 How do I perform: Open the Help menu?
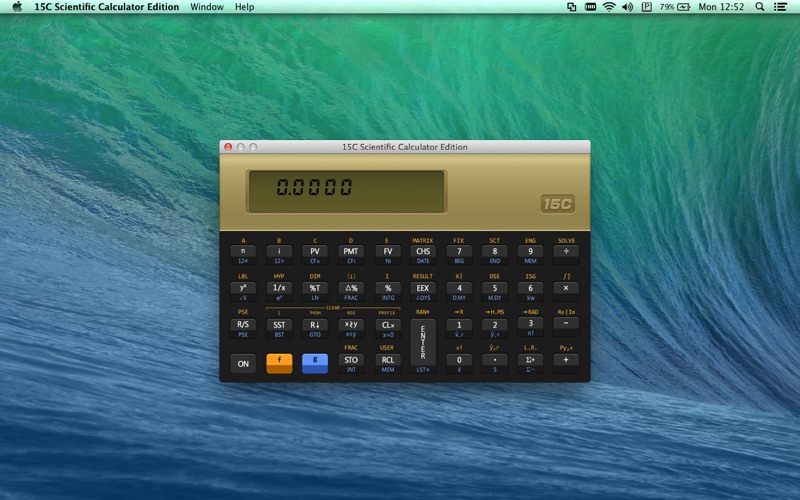(244, 7)
